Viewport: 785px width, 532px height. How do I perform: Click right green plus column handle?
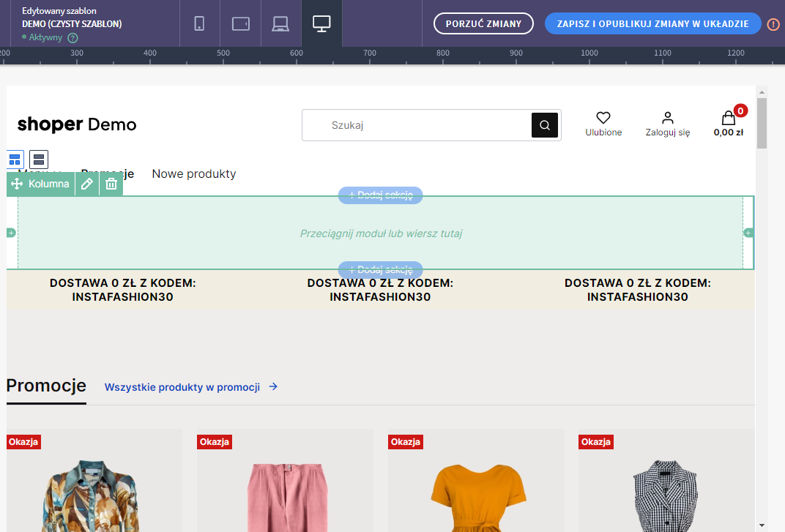click(x=748, y=233)
